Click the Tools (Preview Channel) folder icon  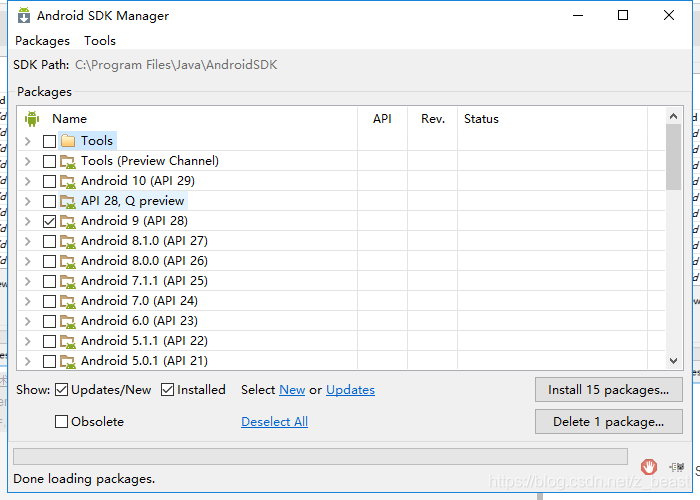click(68, 161)
